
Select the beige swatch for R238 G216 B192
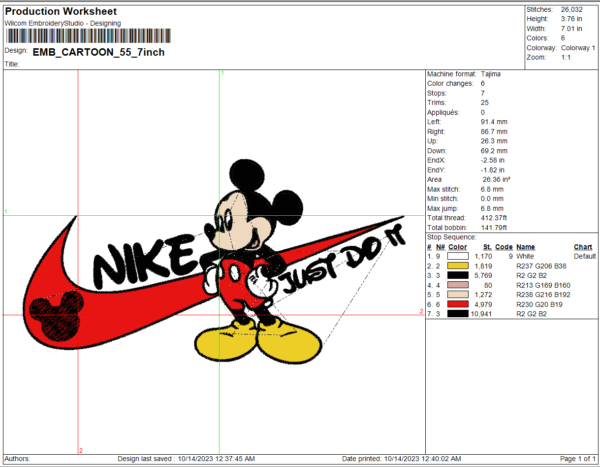pos(458,294)
